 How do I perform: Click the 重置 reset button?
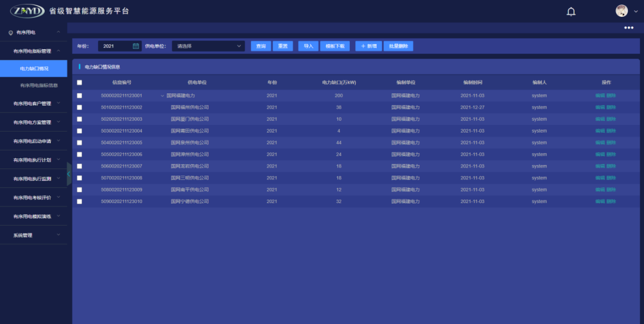tap(283, 46)
